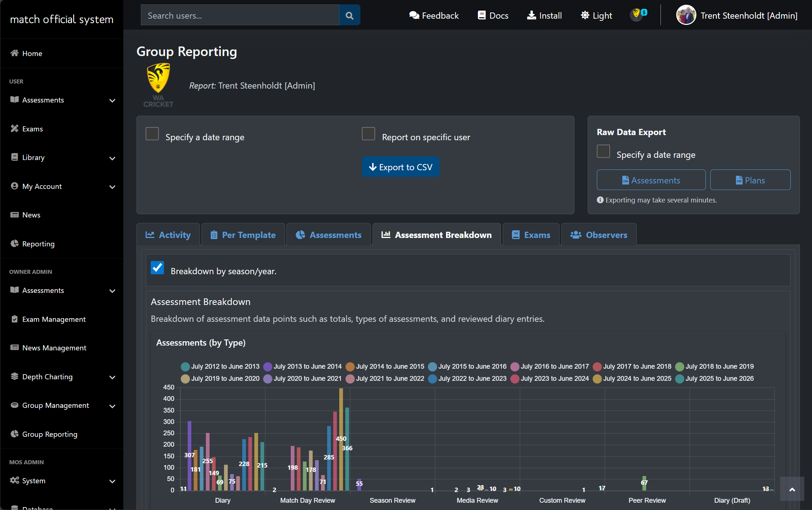Enable Specify a date range checkbox
Image resolution: width=812 pixels, height=510 pixels.
pyautogui.click(x=152, y=134)
